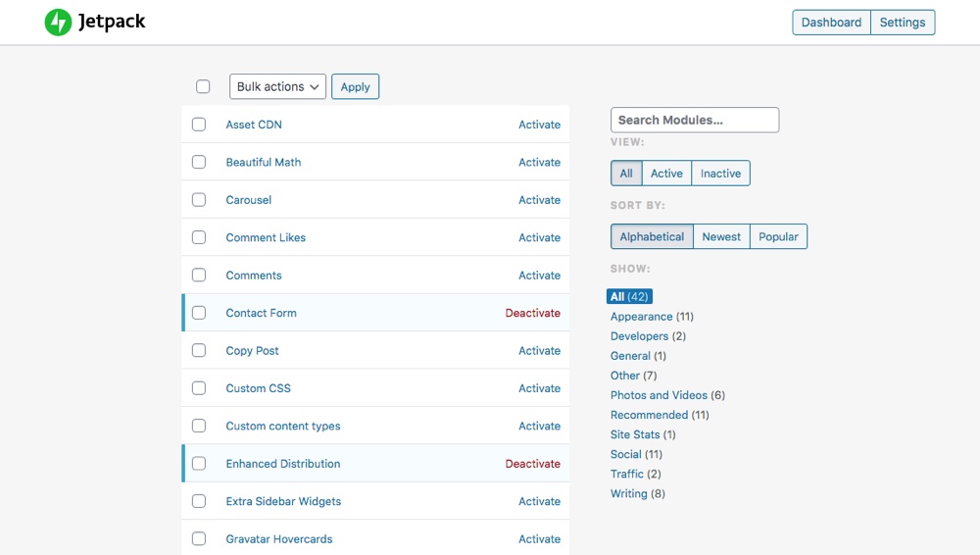This screenshot has width=980, height=555.
Task: Check the Copy Post module checkbox
Action: pos(199,350)
